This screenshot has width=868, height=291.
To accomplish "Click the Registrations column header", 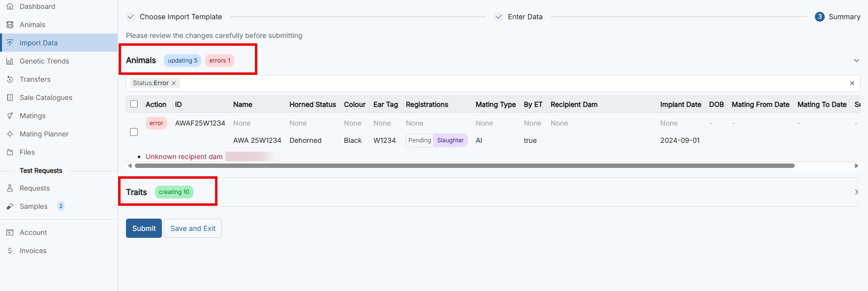I will (x=427, y=104).
